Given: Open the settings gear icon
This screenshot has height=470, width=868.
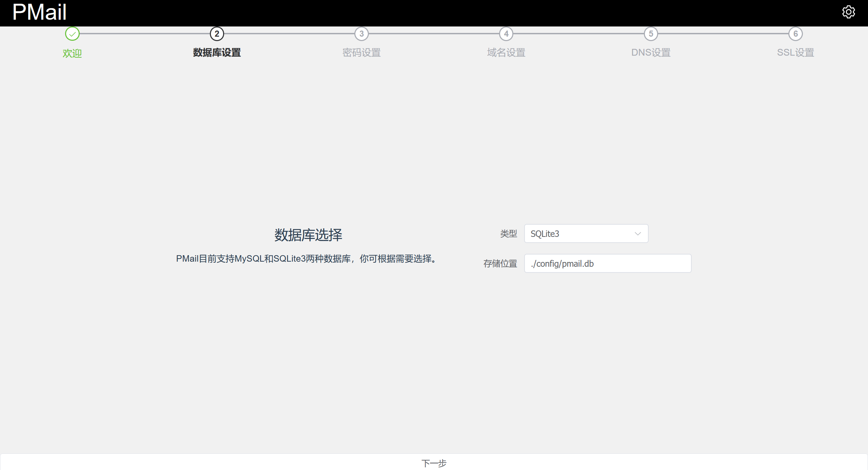Looking at the screenshot, I should [x=848, y=12].
